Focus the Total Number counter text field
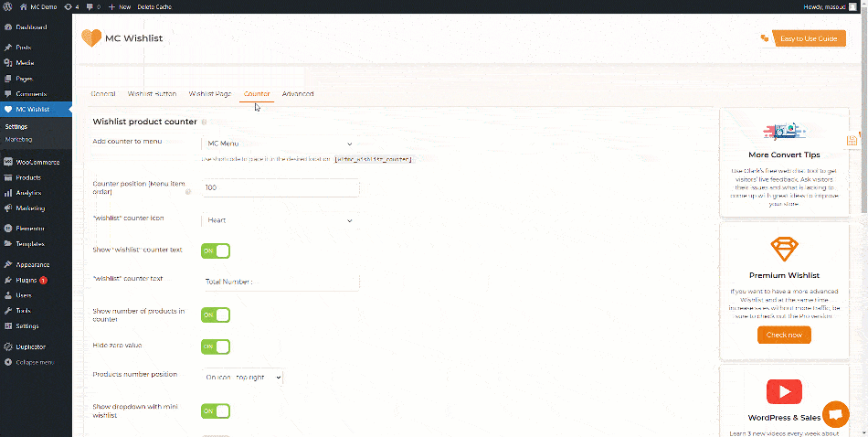Viewport: 868px width, 437px height. [281, 282]
